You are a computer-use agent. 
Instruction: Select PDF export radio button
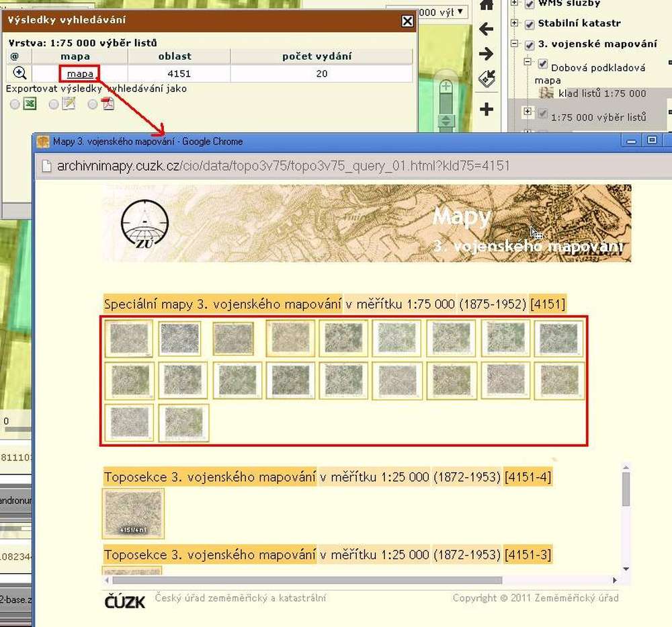click(92, 104)
